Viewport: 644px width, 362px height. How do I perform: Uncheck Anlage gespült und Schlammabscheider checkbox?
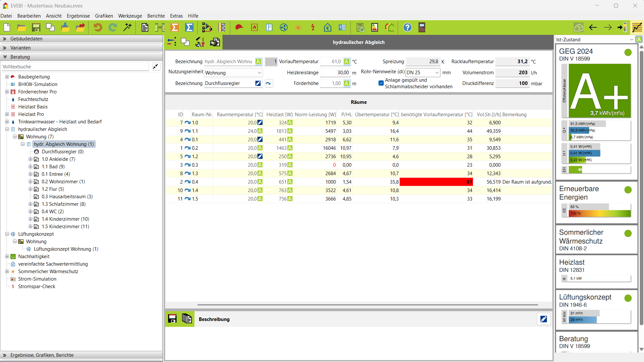381,83
